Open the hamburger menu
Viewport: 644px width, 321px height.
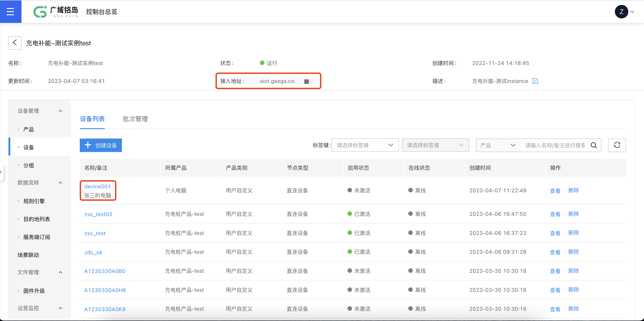click(x=11, y=11)
